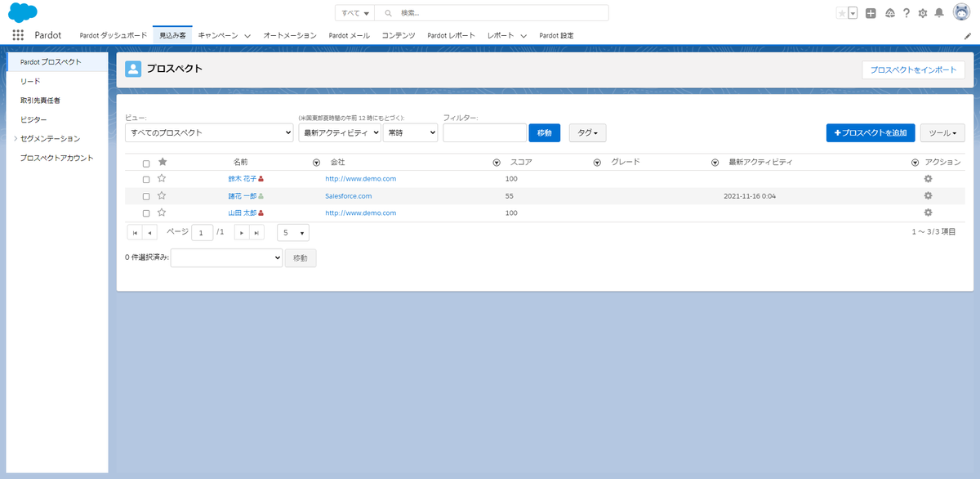Open action gear for 山田 太郎 row

click(928, 213)
